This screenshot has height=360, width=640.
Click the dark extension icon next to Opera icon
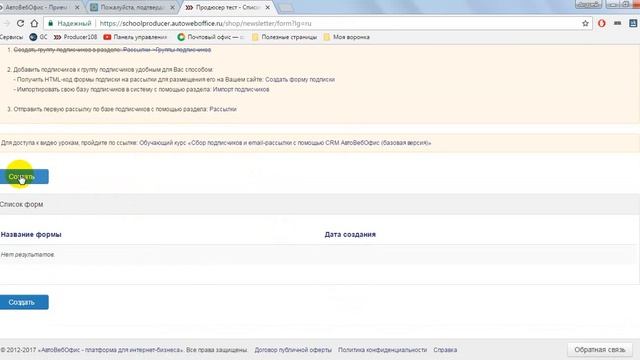click(x=618, y=24)
